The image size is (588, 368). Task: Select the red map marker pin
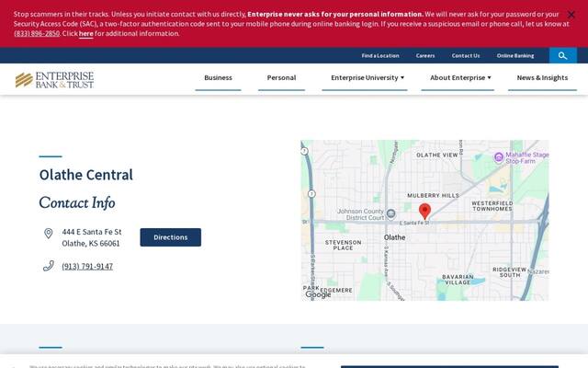[x=424, y=212]
